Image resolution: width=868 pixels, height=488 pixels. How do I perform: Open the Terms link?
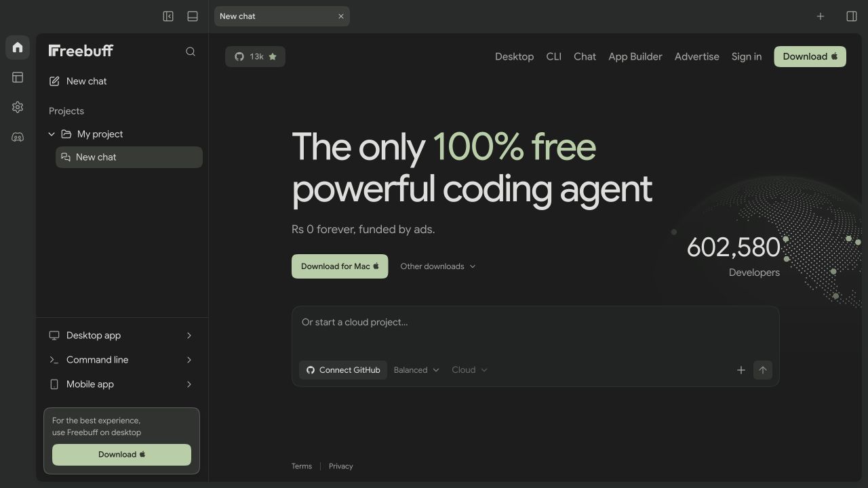pyautogui.click(x=302, y=466)
